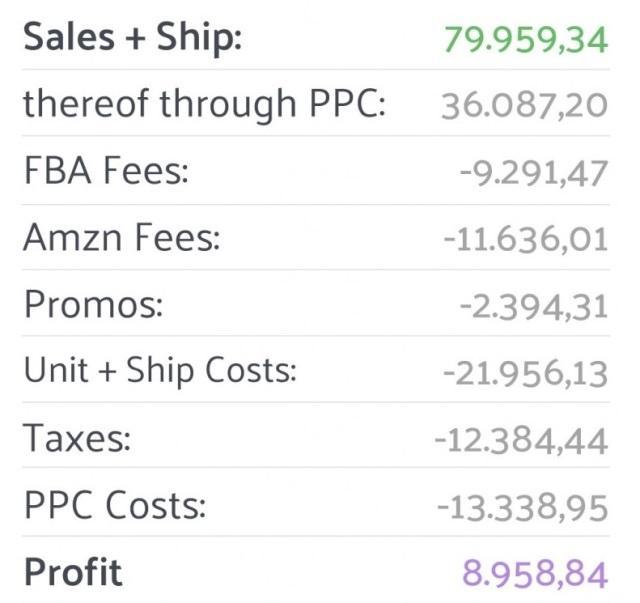Select the -13.338,95 PPC costs amount
The height and width of the screenshot is (603, 640).
[522, 508]
